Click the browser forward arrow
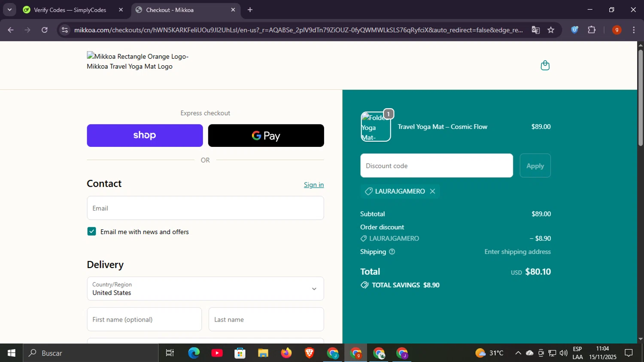This screenshot has width=644, height=362. tap(27, 30)
